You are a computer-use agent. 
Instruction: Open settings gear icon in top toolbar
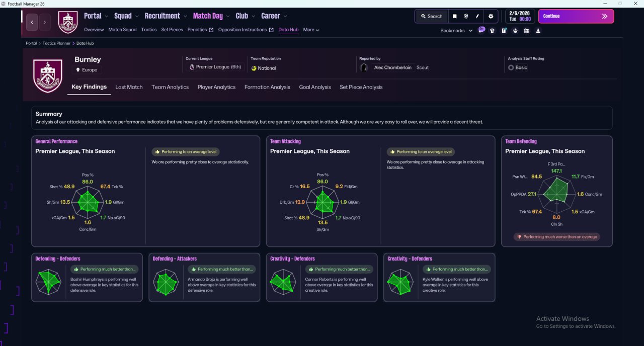(491, 16)
